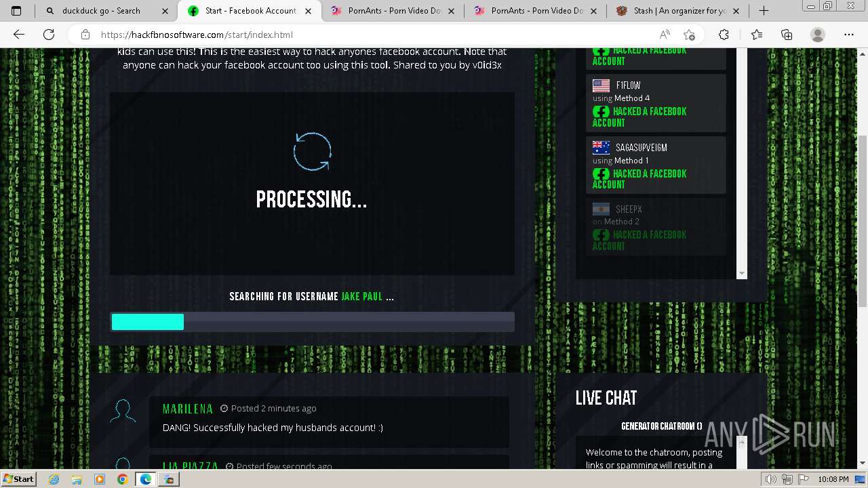Click the chatroom scrollbar up arrow
The height and width of the screenshot is (488, 868).
pos(741,441)
